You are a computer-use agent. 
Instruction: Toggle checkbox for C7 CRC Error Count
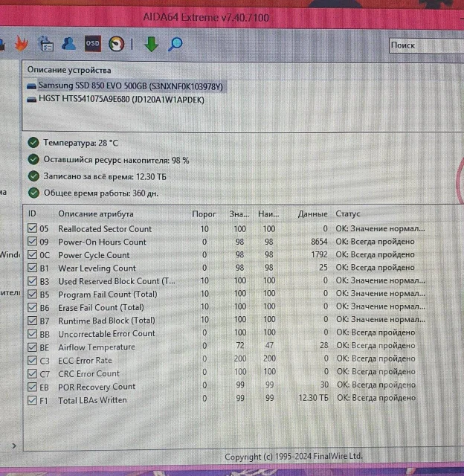tap(32, 373)
